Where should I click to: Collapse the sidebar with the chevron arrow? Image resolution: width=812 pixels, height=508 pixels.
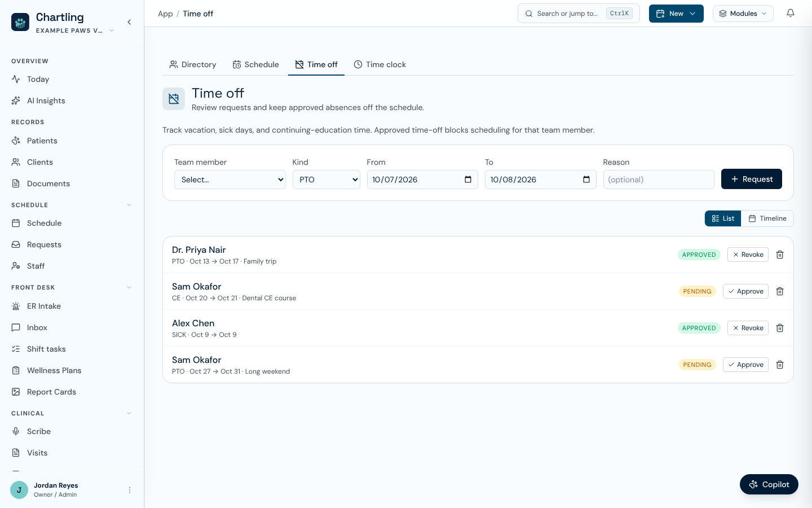129,22
